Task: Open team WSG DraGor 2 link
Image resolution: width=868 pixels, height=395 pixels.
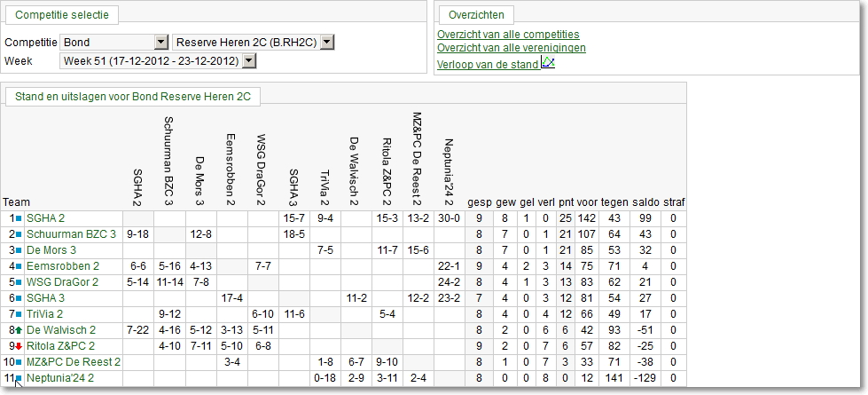Action: point(63,282)
